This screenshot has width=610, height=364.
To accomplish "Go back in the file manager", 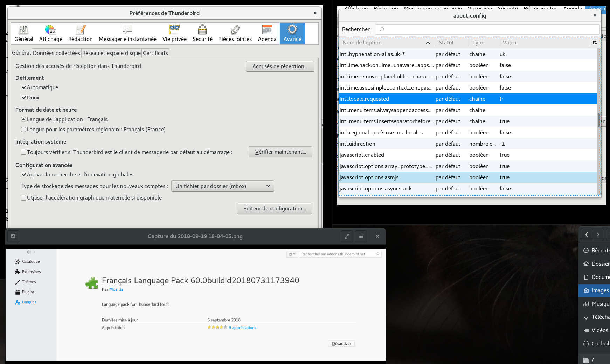I will point(587,234).
